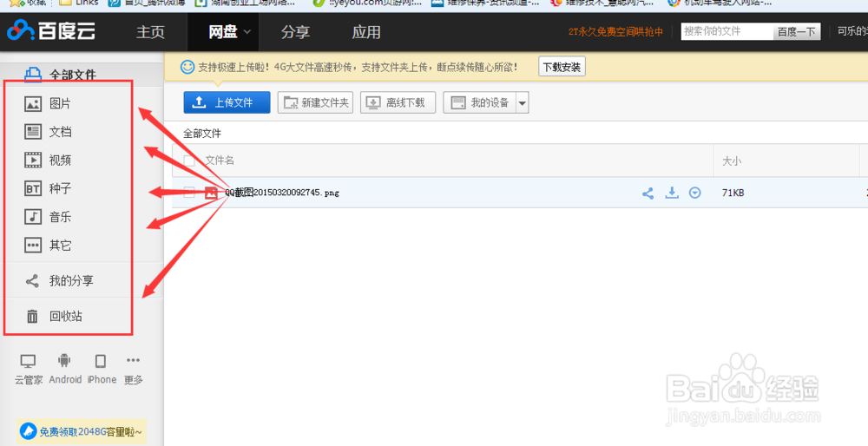Click the image icon of QQ截图20150320092745.png
Image resolution: width=868 pixels, height=446 pixels.
point(211,193)
